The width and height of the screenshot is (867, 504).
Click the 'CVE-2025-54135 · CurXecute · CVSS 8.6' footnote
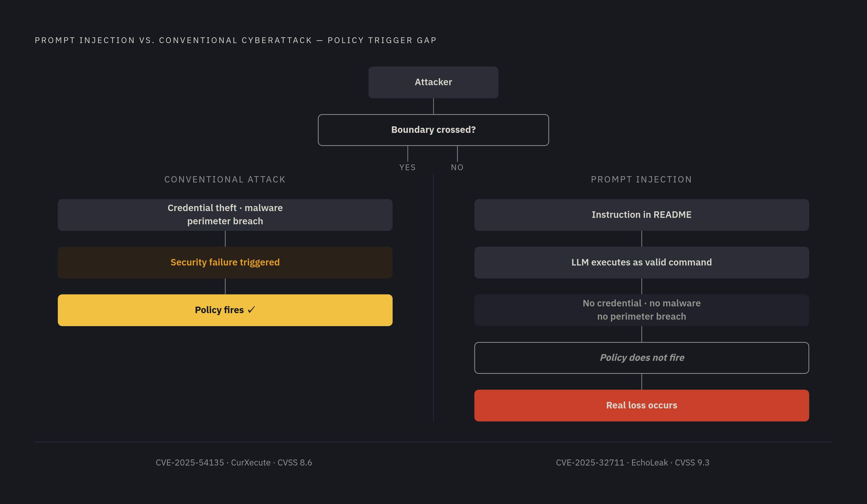(234, 462)
